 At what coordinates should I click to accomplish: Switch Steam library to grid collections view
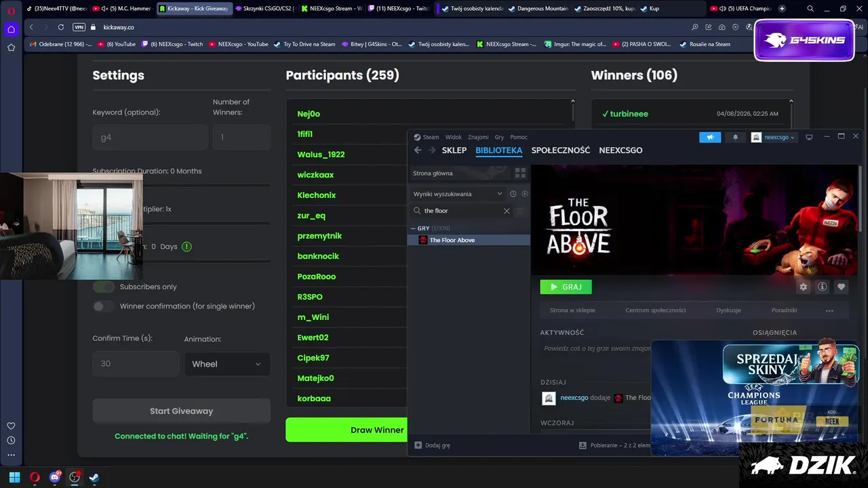(x=520, y=174)
